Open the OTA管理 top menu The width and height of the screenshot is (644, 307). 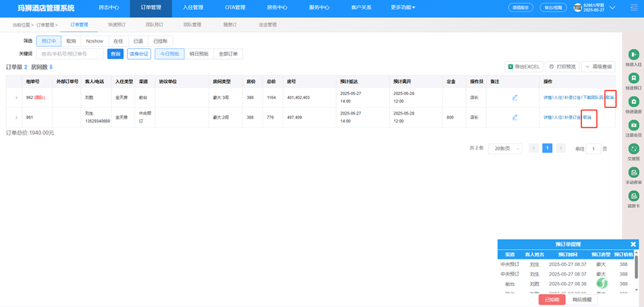coord(235,8)
